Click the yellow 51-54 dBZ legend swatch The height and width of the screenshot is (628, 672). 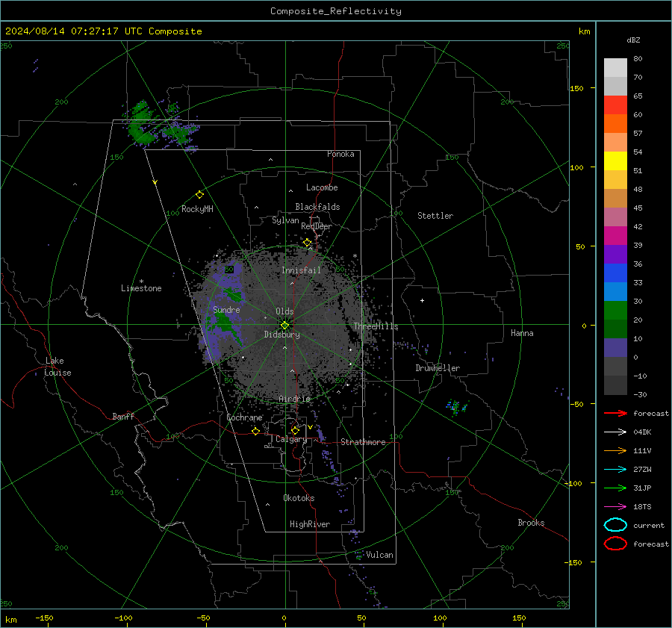pos(615,161)
